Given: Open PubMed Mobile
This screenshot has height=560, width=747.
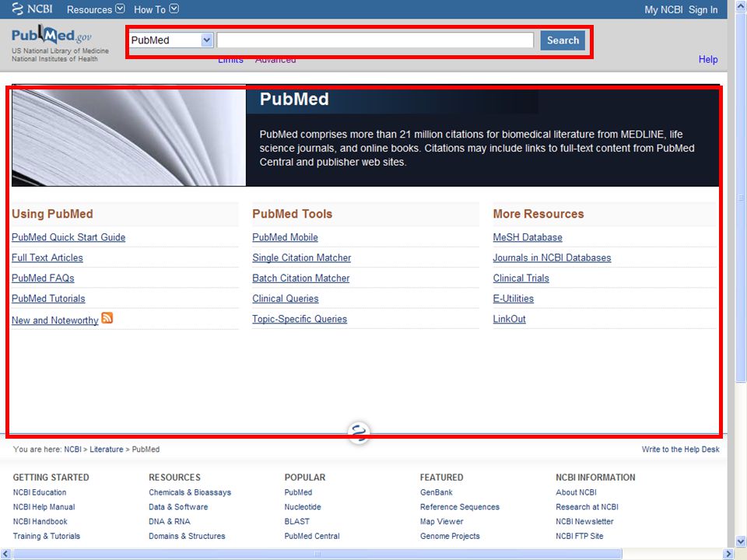Looking at the screenshot, I should pos(285,237).
